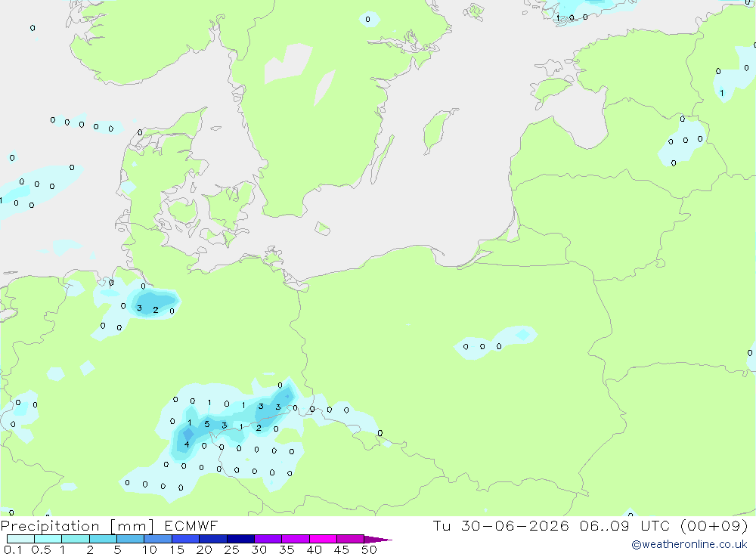756x554 pixels.
Task: Click the 20–25 mm legend color swatch
Action: point(212,539)
